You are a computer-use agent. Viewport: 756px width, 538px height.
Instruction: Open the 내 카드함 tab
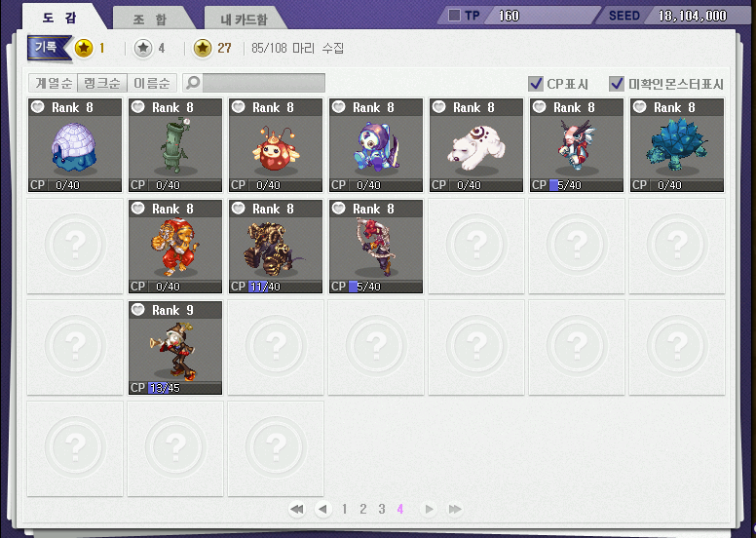(x=244, y=19)
